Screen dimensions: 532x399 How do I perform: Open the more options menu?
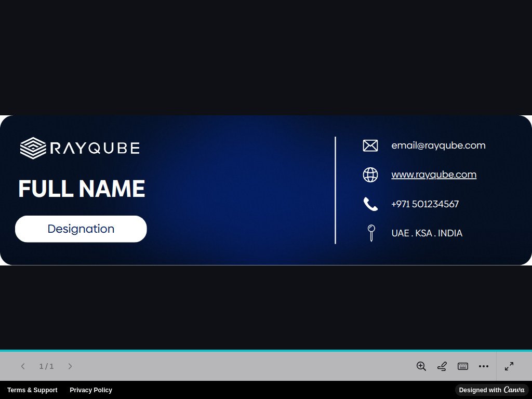point(483,366)
